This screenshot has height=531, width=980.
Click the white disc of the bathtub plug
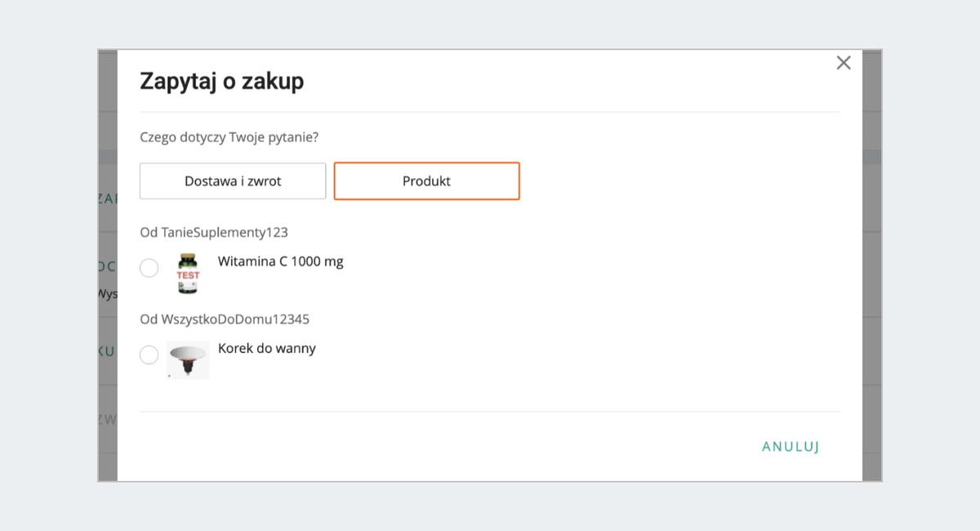pyautogui.click(x=188, y=351)
